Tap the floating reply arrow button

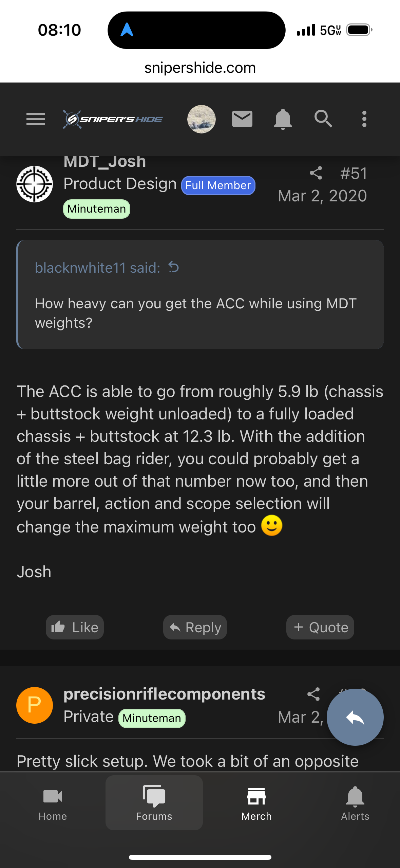(x=355, y=717)
